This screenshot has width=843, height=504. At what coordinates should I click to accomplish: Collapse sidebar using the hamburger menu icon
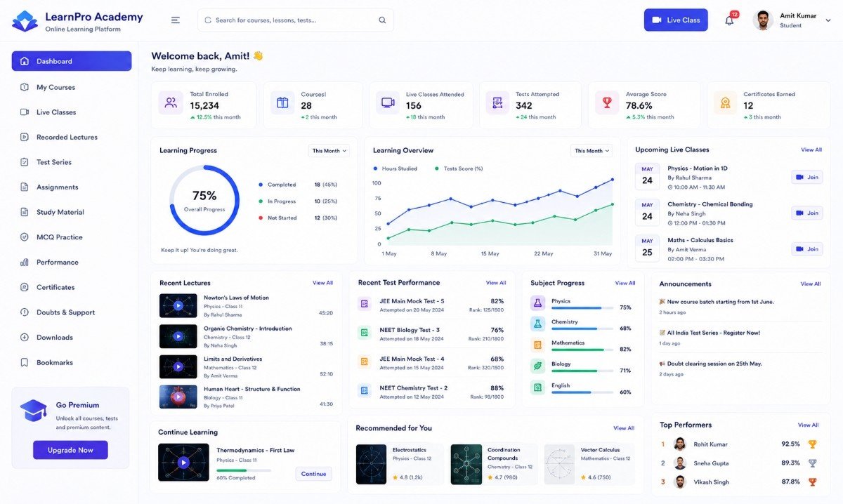coord(176,20)
